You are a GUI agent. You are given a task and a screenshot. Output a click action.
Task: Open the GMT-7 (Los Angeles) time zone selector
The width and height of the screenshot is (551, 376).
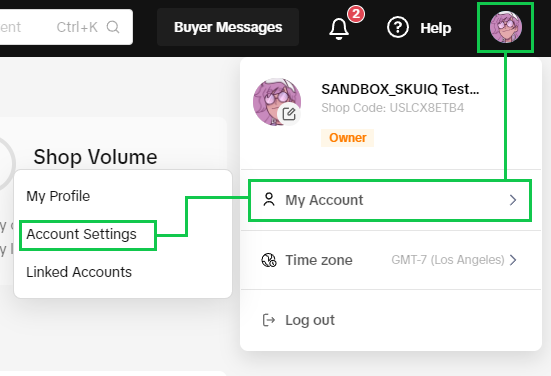(x=448, y=260)
